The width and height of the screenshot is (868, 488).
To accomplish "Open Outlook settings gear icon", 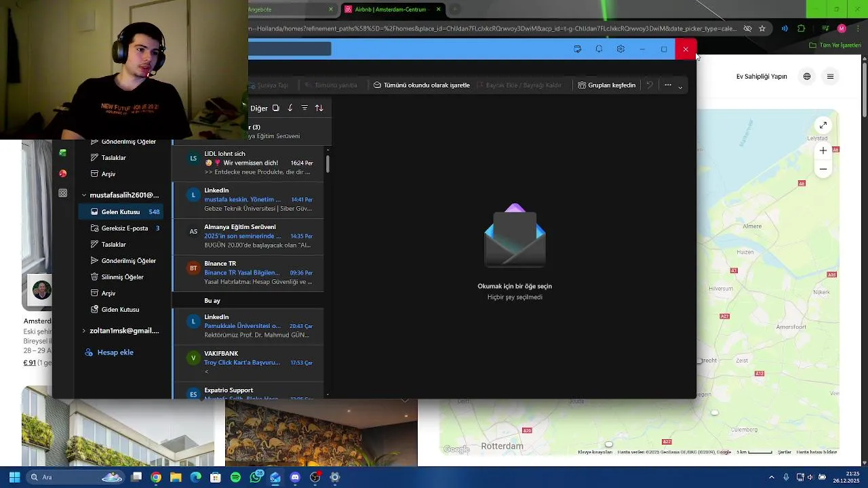I will [620, 49].
